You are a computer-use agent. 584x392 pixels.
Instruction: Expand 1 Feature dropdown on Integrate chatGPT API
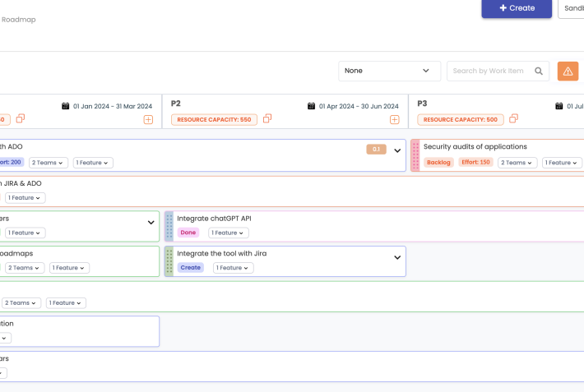(x=228, y=233)
